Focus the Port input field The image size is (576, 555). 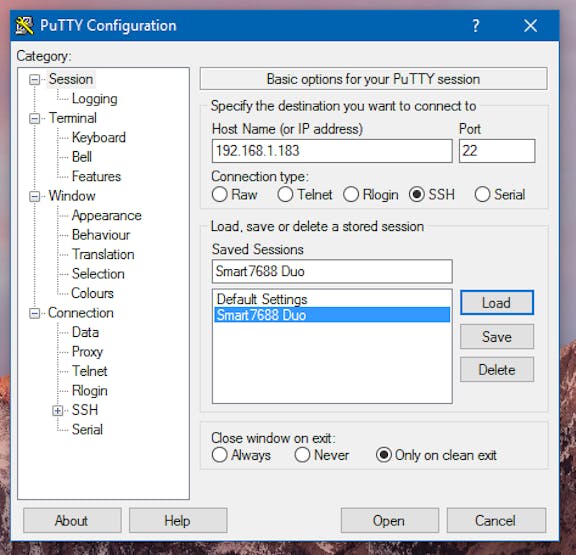click(497, 151)
